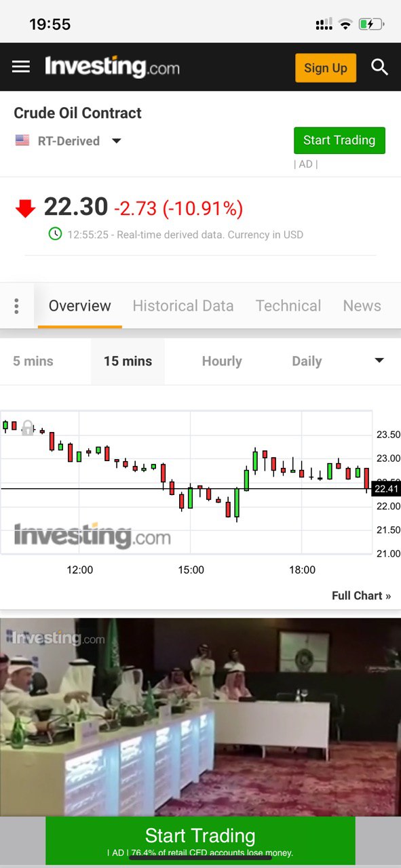Image resolution: width=401 pixels, height=868 pixels.
Task: Select the 15 mins chart interval
Action: tap(128, 361)
